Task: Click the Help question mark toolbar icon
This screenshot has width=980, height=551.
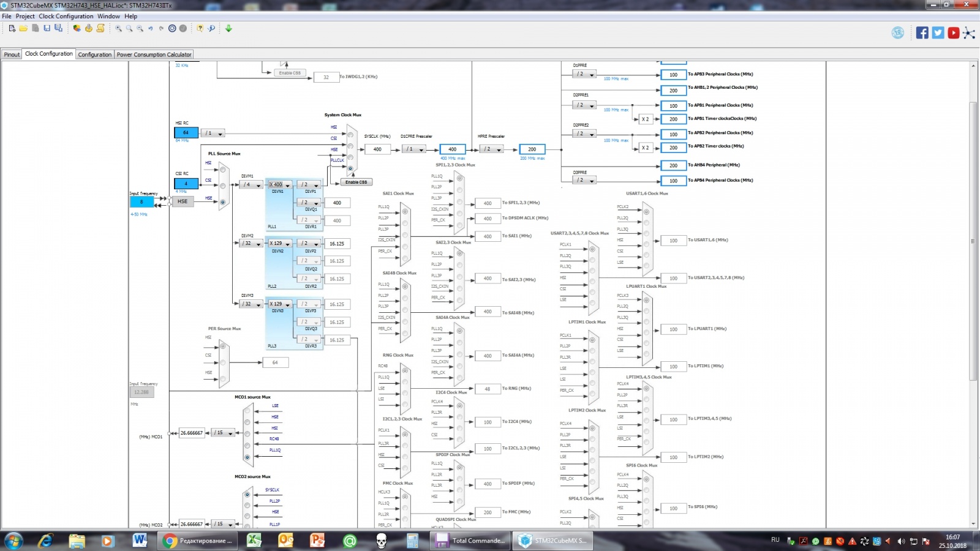Action: (200, 28)
